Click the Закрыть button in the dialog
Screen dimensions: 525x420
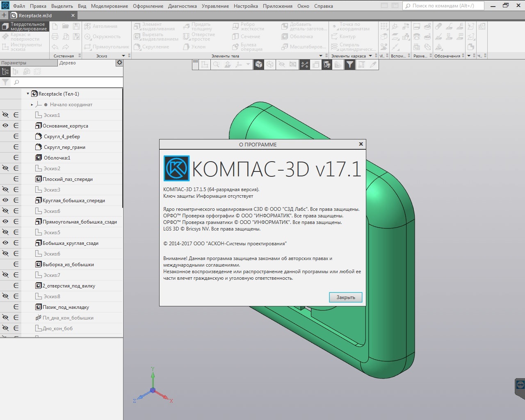coord(345,297)
